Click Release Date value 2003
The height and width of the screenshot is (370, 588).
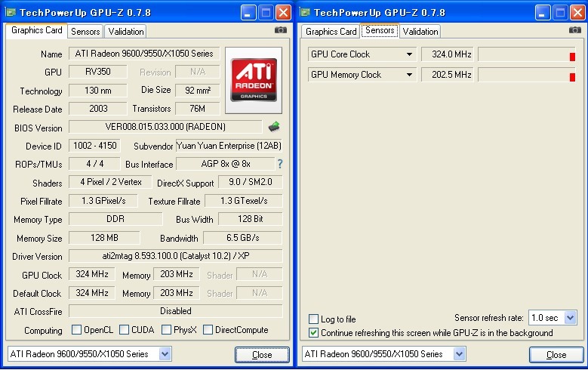tap(98, 109)
